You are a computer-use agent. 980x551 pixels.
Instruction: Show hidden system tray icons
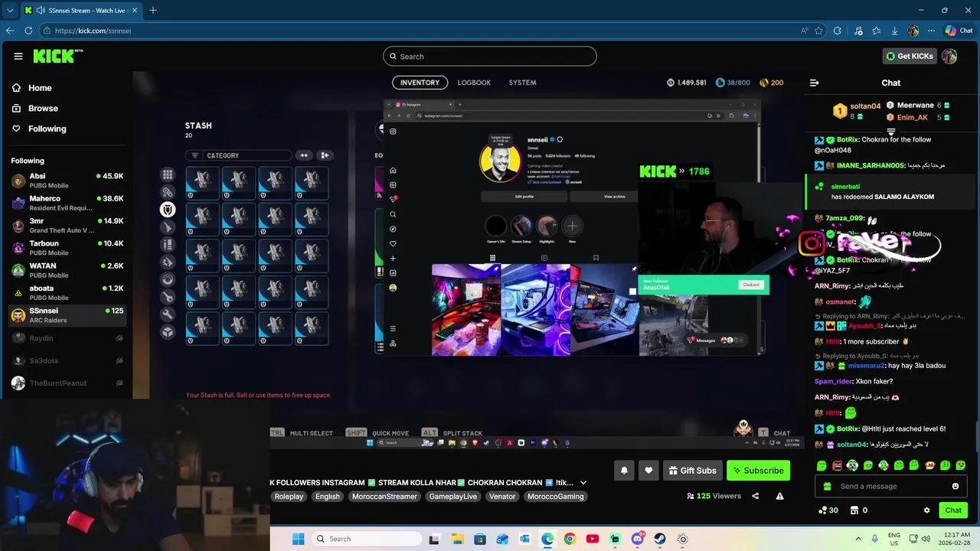[x=858, y=539]
